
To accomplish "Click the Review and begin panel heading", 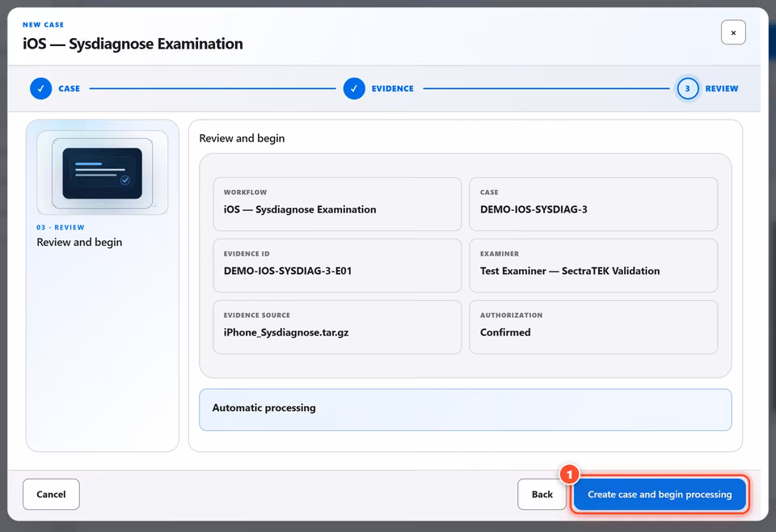I will (242, 138).
